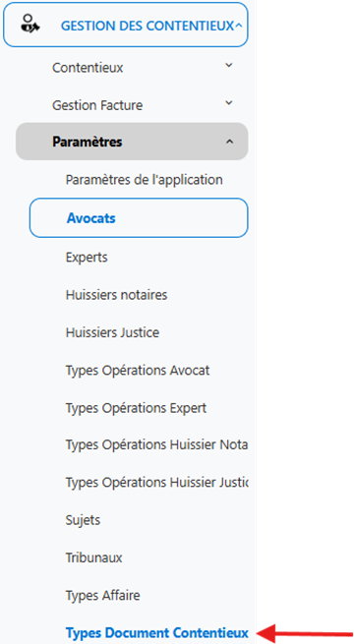Open Paramètres de l'application
354x644 pixels.
click(145, 180)
